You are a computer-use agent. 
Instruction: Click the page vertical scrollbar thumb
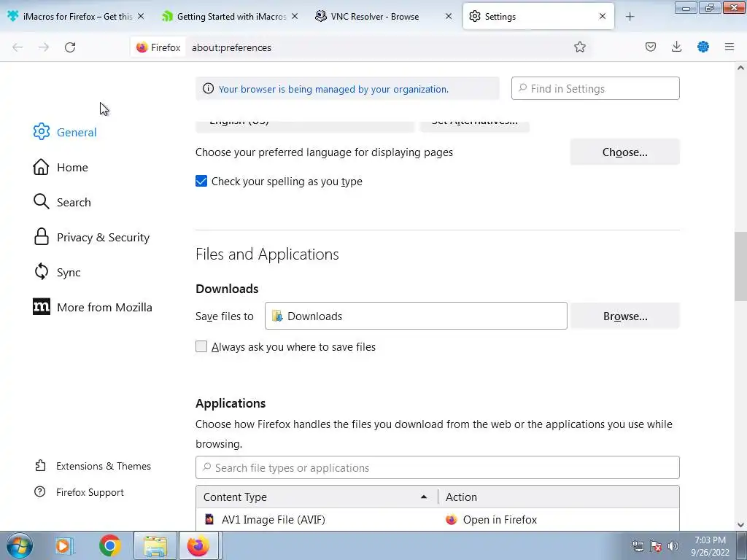pyautogui.click(x=740, y=267)
